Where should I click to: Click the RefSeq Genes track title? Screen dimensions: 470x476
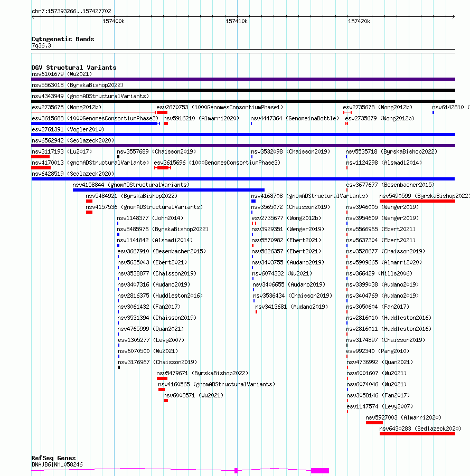coord(53,458)
